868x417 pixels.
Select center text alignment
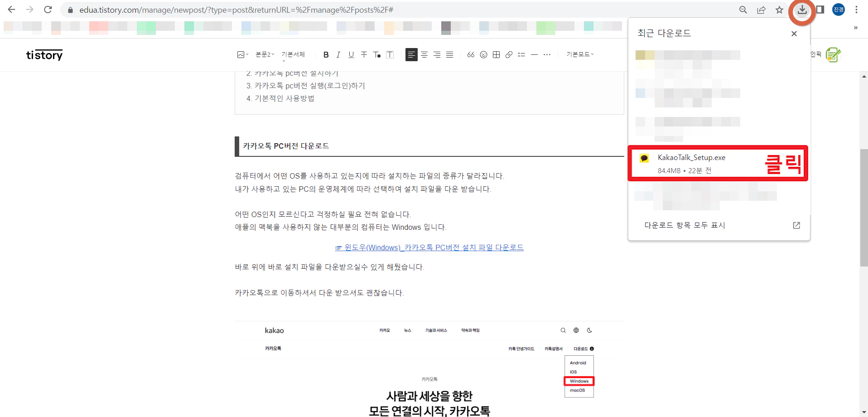point(424,54)
